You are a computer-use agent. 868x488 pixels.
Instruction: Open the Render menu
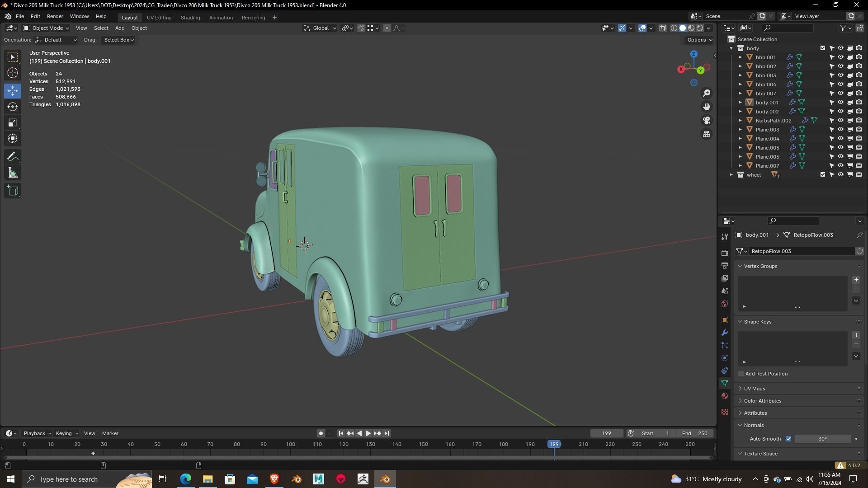[x=55, y=16]
